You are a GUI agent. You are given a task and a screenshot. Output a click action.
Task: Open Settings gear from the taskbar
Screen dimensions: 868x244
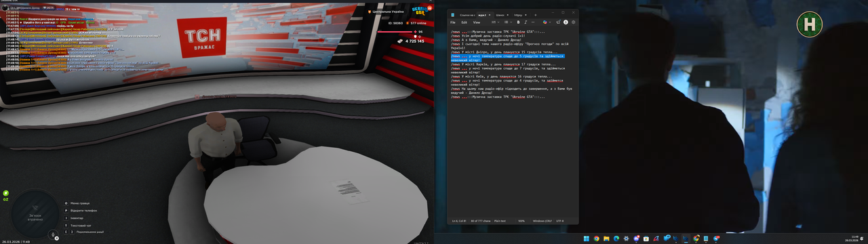coord(626,239)
